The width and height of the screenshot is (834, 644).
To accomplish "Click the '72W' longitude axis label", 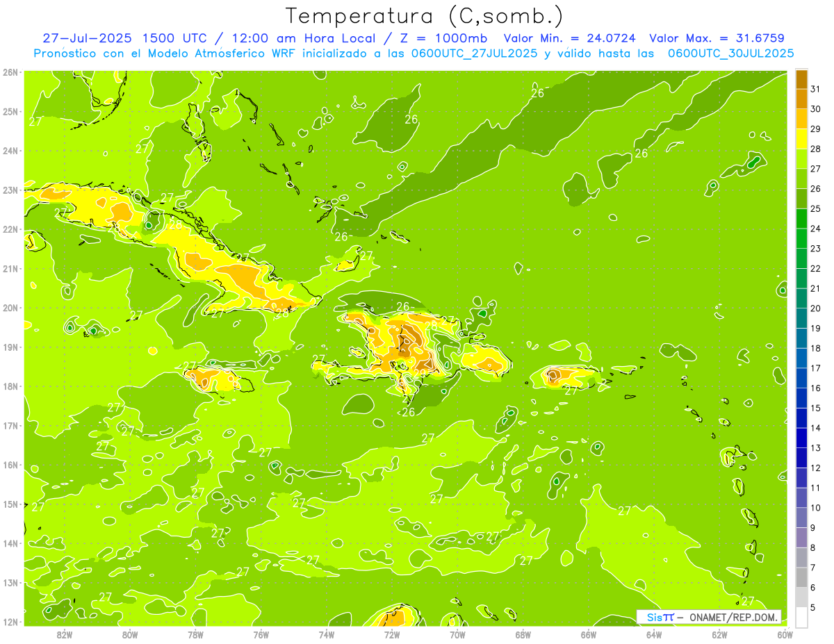I will 392,634.
